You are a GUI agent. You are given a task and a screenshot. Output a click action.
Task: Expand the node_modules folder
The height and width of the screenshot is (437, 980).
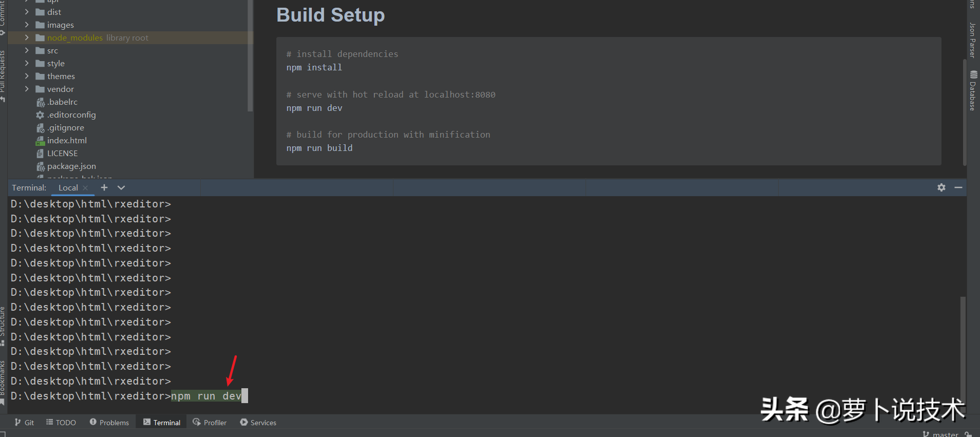(27, 37)
